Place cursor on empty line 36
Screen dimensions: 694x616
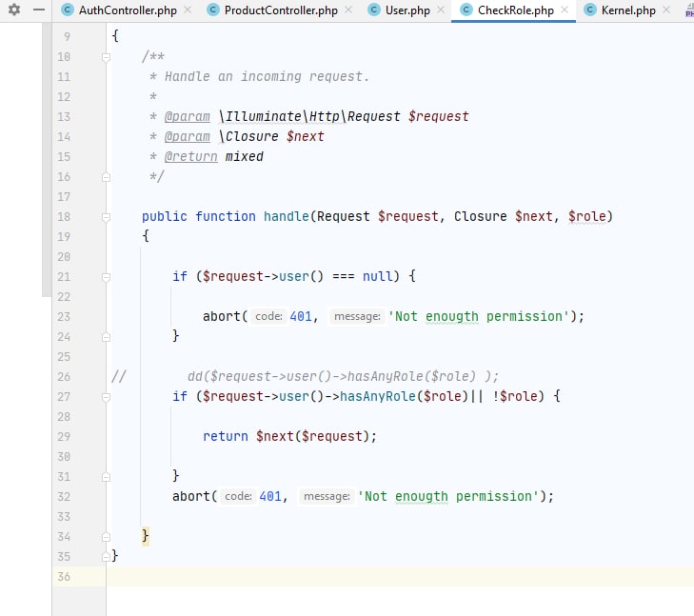coord(398,577)
